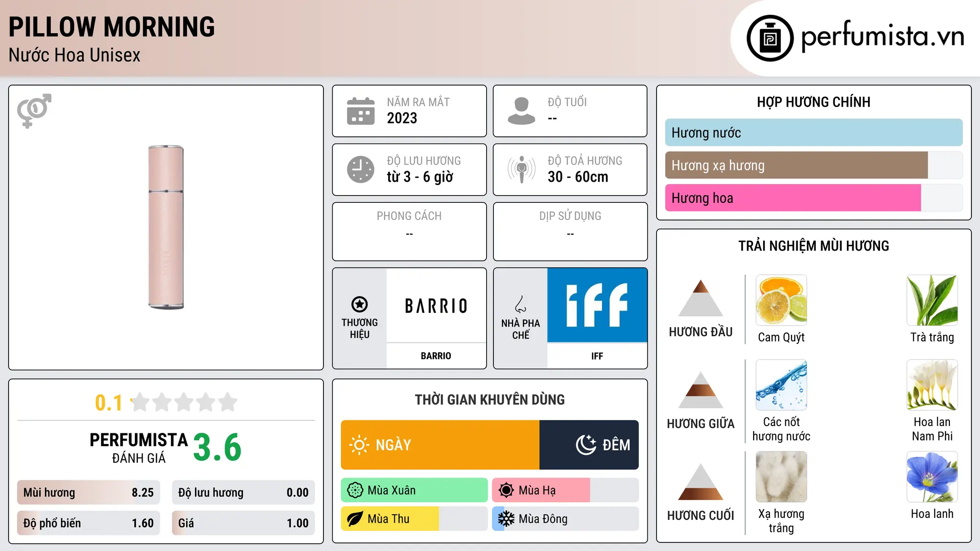Click the release year 2023 value
980x551 pixels.
pyautogui.click(x=402, y=118)
